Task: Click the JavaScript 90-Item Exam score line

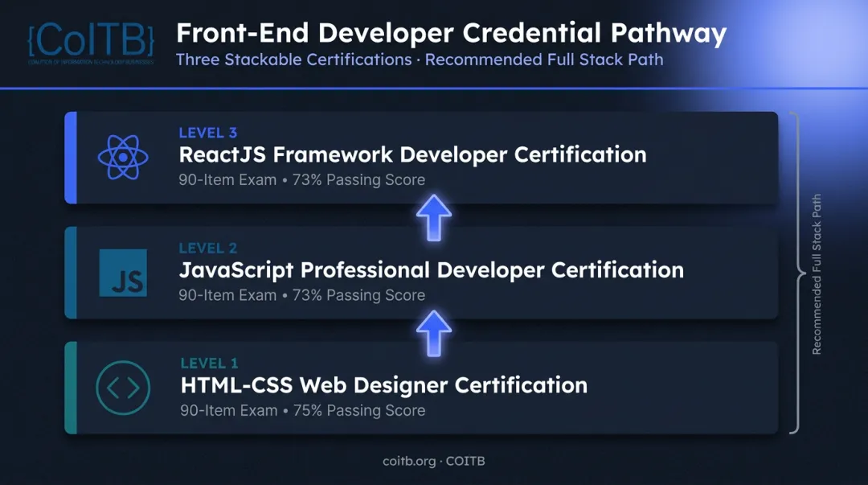Action: (x=301, y=295)
